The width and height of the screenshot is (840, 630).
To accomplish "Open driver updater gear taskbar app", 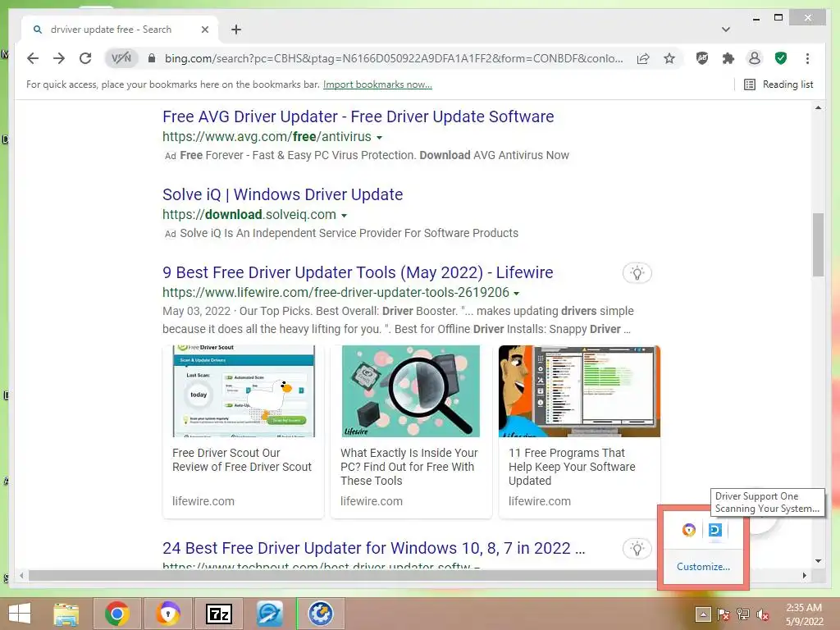I will click(x=321, y=614).
